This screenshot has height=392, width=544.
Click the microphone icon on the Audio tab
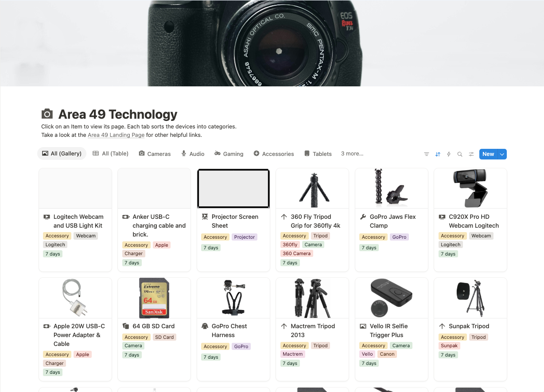point(183,153)
